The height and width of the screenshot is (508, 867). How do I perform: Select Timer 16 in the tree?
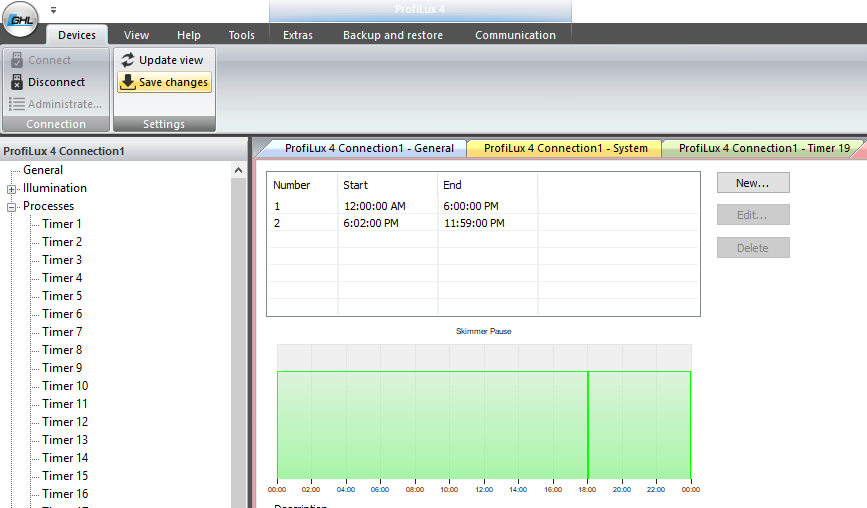click(65, 494)
